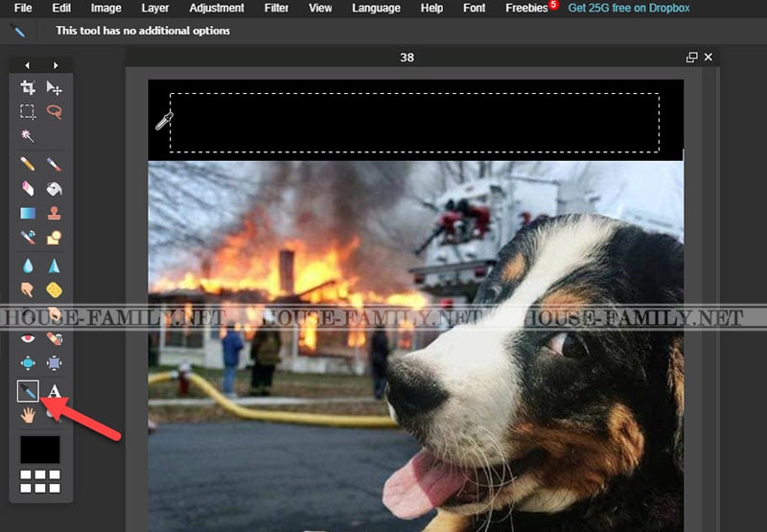Select the Colorpicker eyedropper tool
Image resolution: width=767 pixels, height=532 pixels.
tap(28, 391)
